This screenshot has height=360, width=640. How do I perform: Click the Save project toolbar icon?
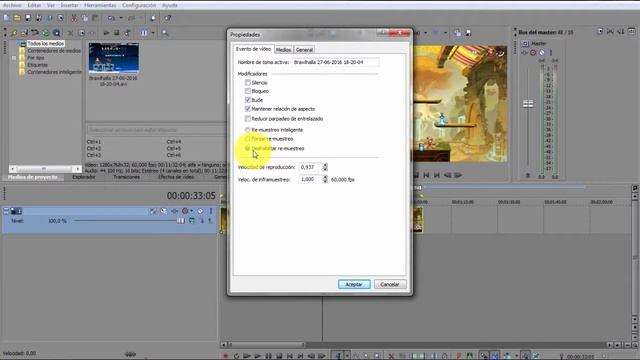click(28, 18)
